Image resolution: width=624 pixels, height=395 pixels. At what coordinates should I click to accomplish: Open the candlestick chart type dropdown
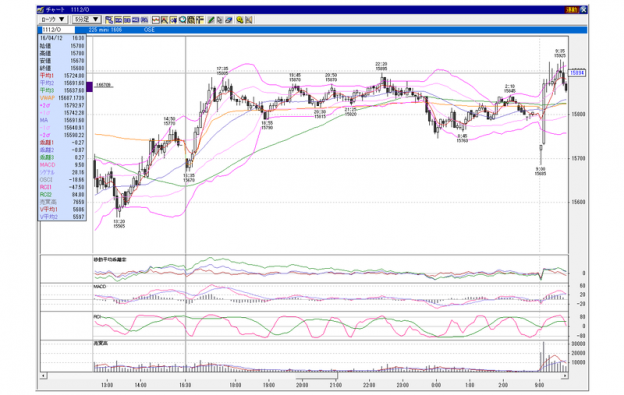53,19
